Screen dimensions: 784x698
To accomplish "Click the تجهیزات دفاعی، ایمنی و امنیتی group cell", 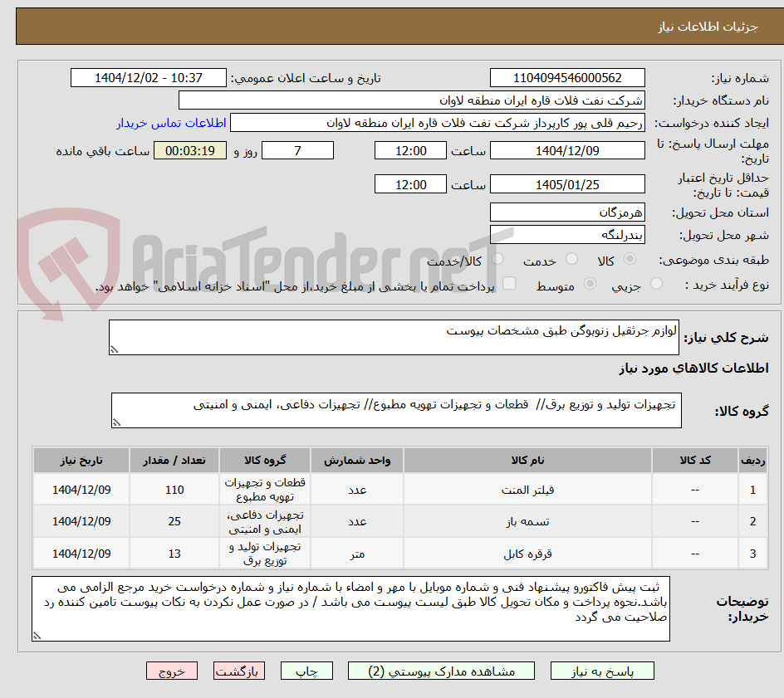I will point(265,521).
